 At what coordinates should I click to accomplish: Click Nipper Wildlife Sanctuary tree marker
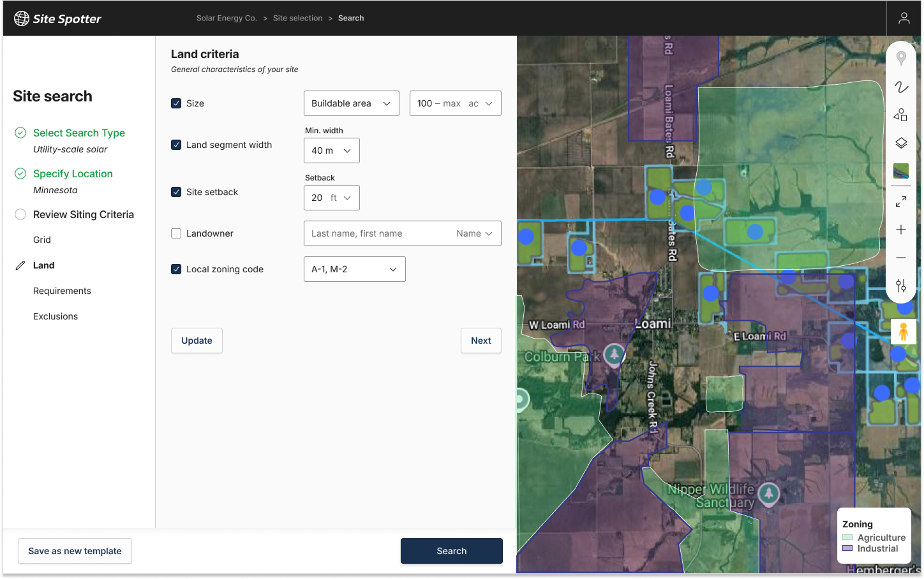click(x=769, y=493)
